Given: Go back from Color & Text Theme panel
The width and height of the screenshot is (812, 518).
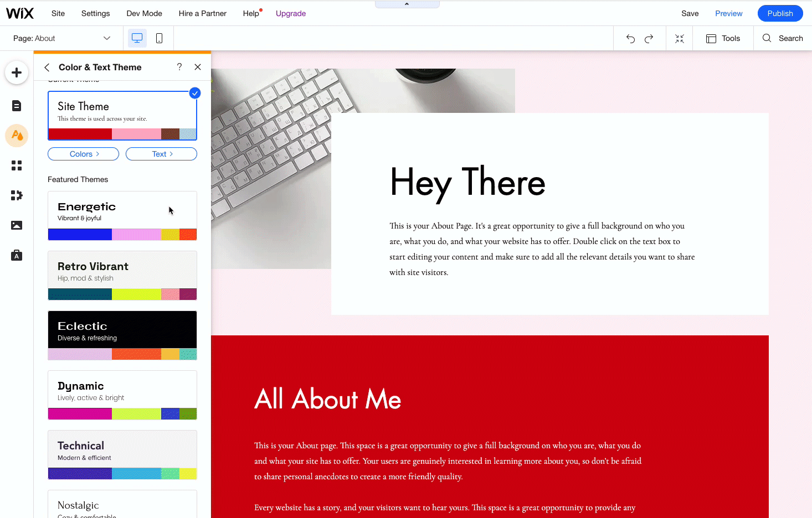Looking at the screenshot, I should (x=47, y=67).
